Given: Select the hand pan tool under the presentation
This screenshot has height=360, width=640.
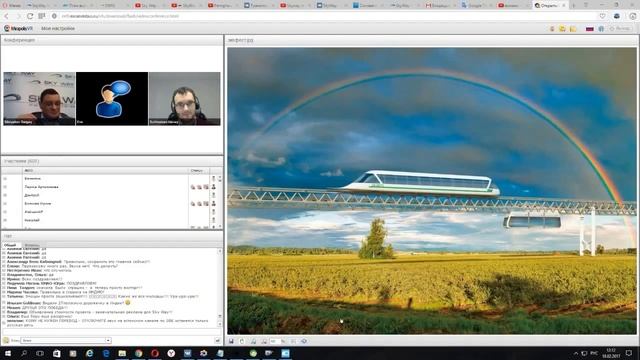Looking at the screenshot, I should [242, 341].
